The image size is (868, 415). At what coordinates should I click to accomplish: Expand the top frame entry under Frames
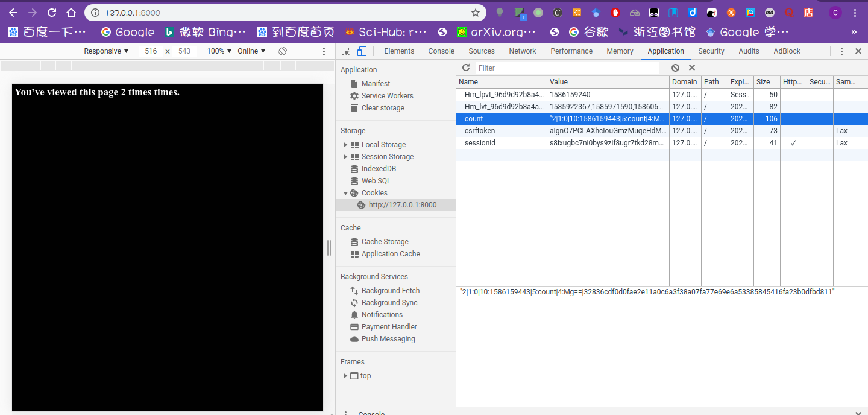(x=345, y=375)
